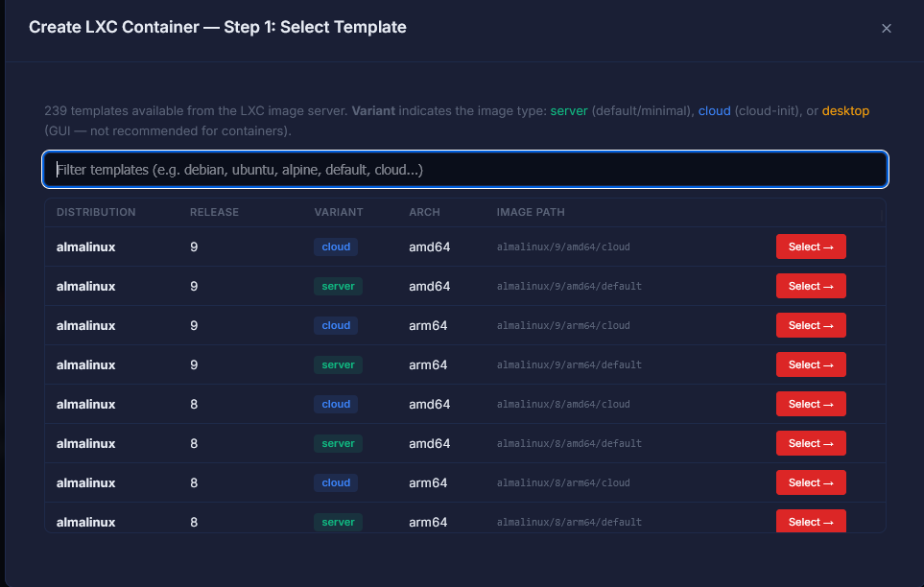924x587 pixels.
Task: Click the IMAGE PATH column header
Action: (531, 212)
